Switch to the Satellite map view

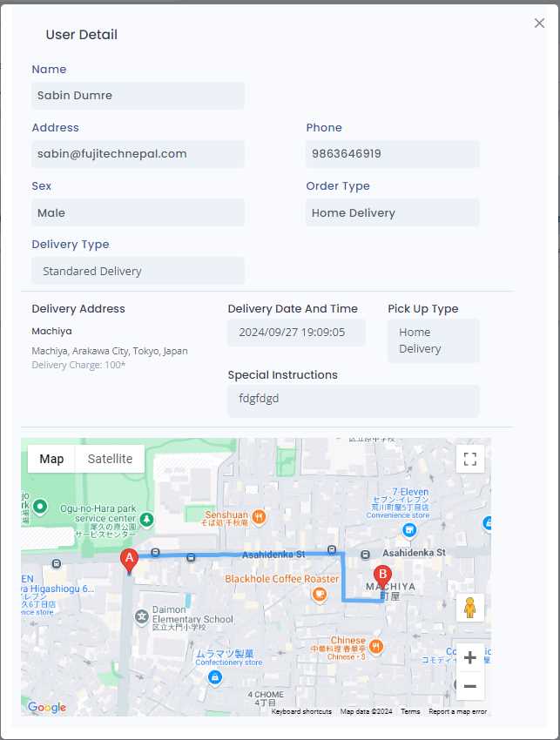coord(111,459)
